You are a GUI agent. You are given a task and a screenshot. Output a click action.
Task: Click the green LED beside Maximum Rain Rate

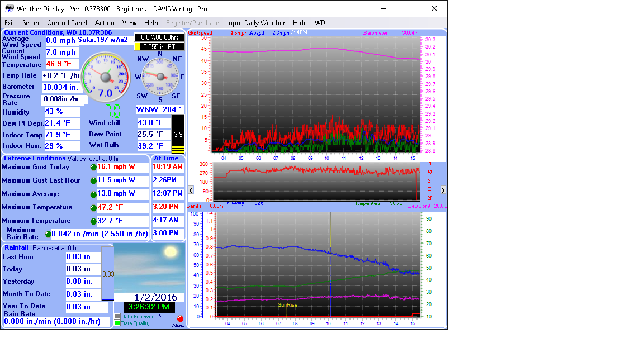48,234
